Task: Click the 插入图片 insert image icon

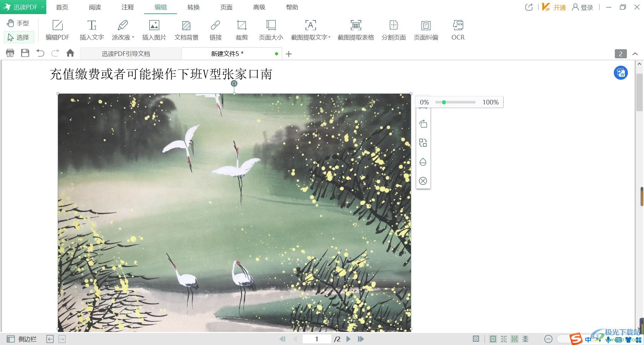Action: pos(154,25)
